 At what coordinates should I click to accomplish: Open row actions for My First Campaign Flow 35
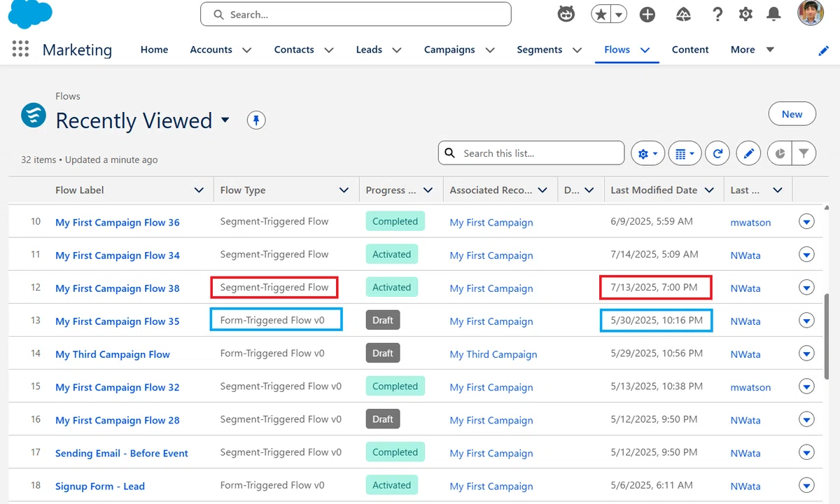click(x=806, y=321)
